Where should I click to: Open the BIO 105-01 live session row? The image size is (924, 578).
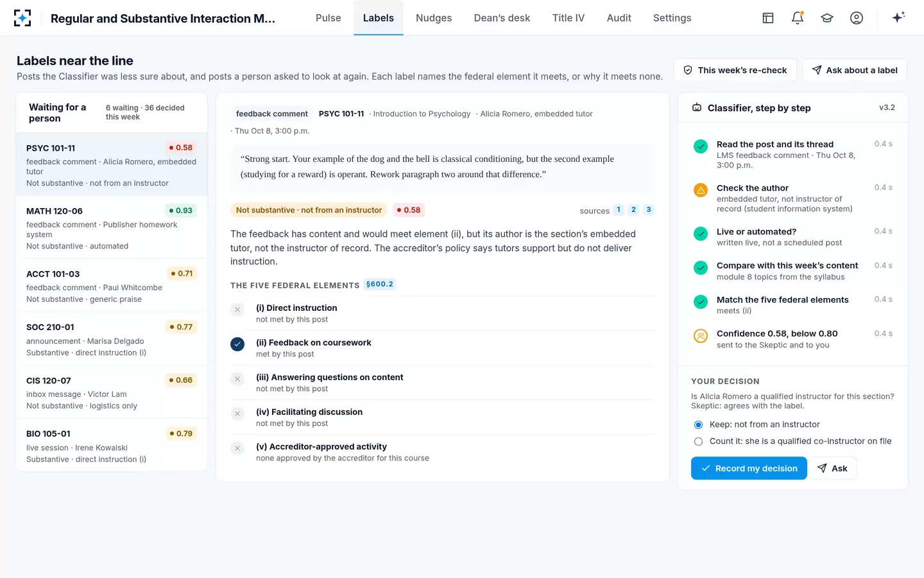click(112, 445)
